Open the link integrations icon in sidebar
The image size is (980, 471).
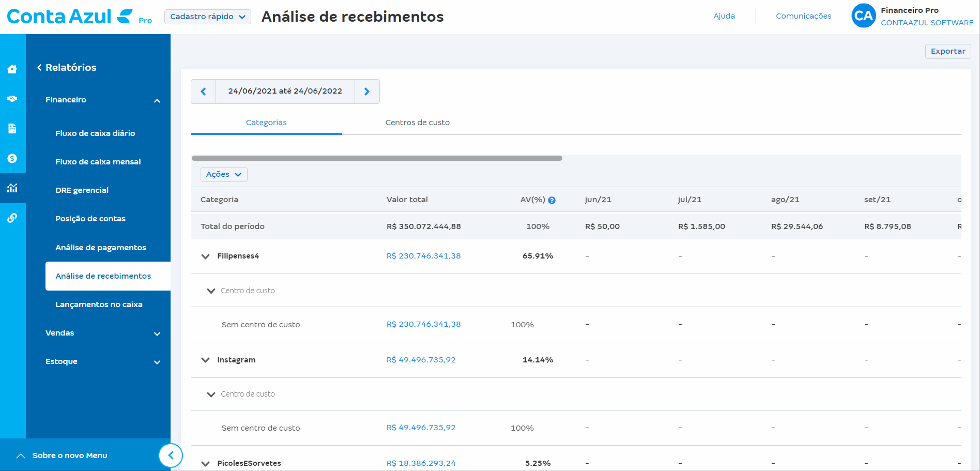coord(12,218)
